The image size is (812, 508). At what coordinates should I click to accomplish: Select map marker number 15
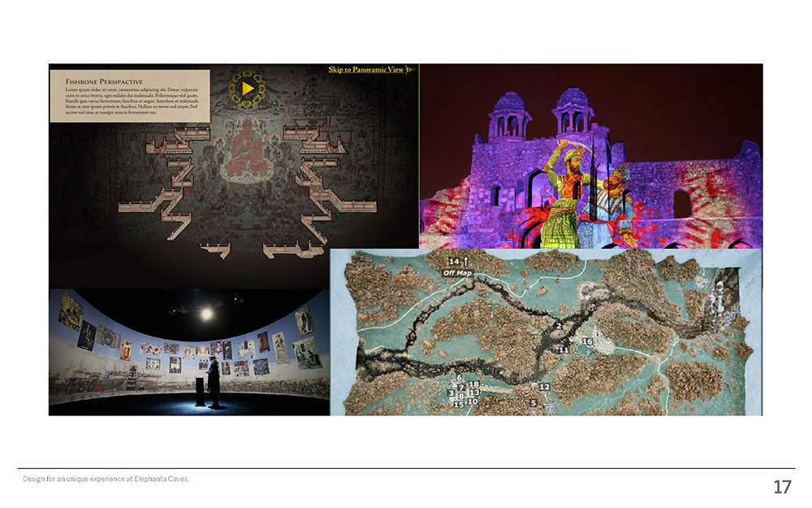click(459, 404)
